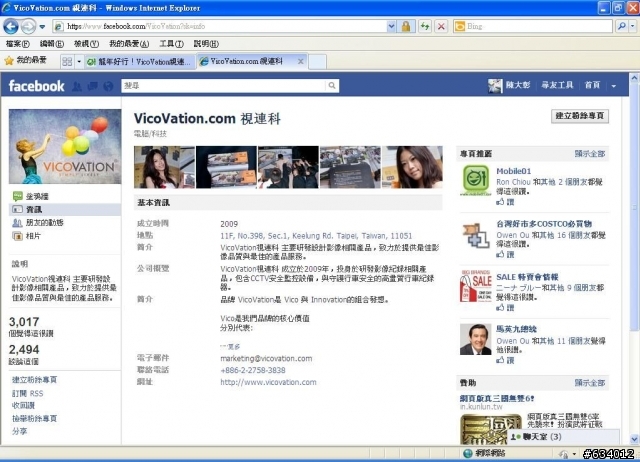Click the +886-2-2758-3838 phone link
This screenshot has height=462, width=640.
pyautogui.click(x=253, y=370)
